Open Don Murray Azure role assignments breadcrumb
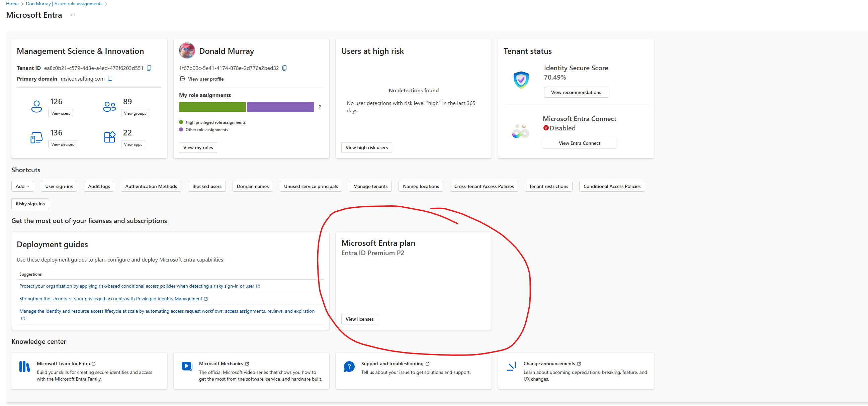 tap(64, 4)
